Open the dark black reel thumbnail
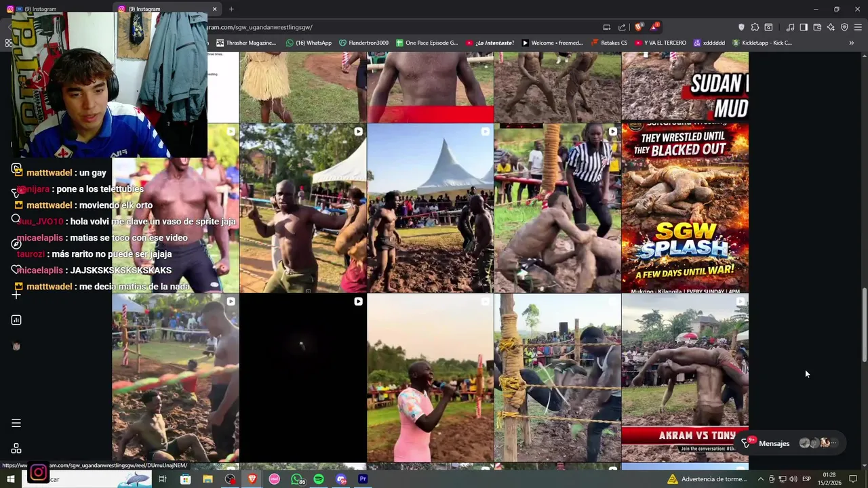 (302, 378)
